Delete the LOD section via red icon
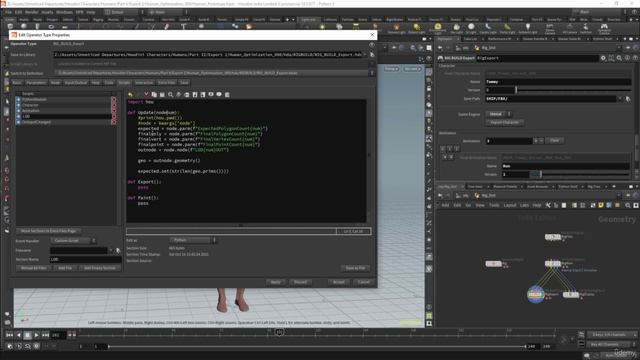 [114, 116]
